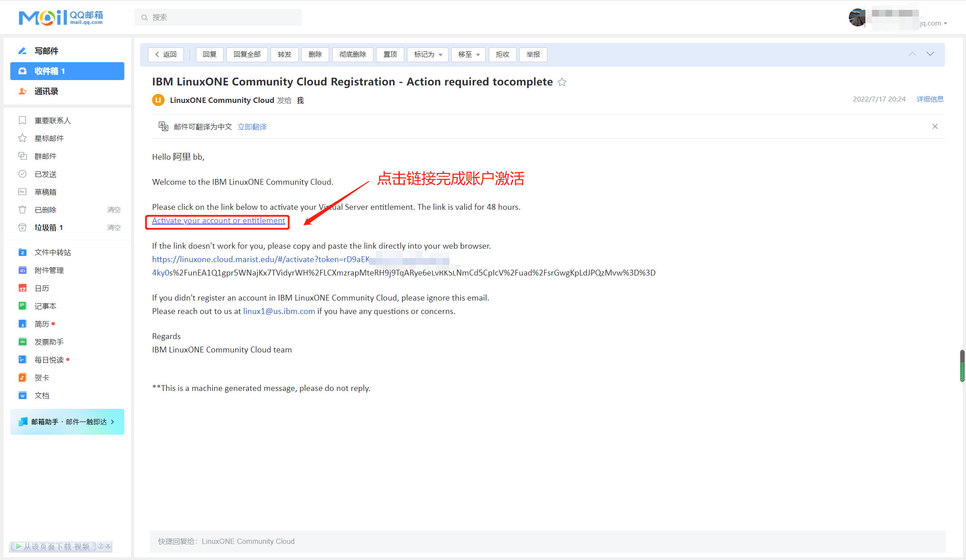Click Activate your account or entitlement link
The image size is (966, 560).
[218, 221]
